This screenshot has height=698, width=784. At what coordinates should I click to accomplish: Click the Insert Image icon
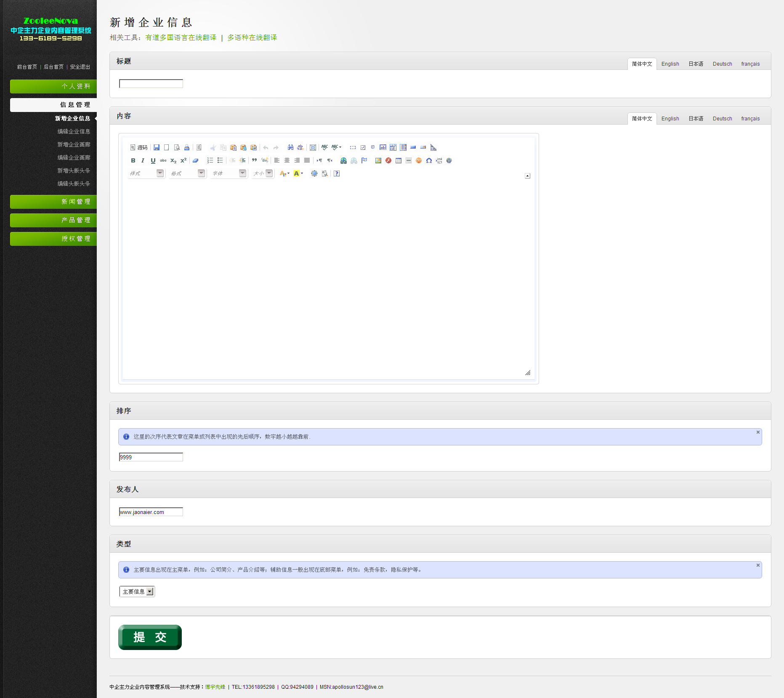(x=378, y=160)
